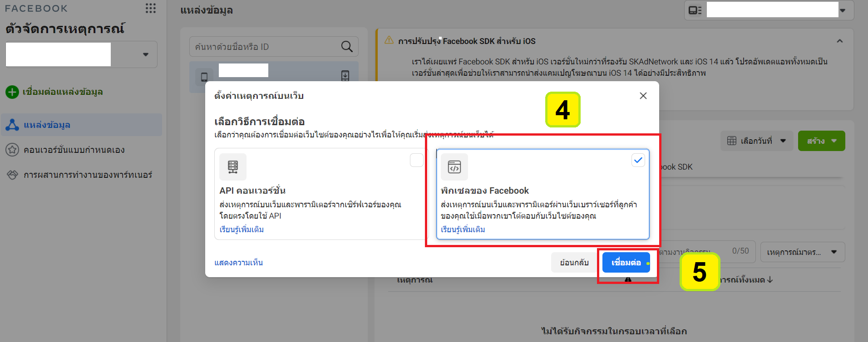
Task: Click the blue เชื่อมต่อ button
Action: tap(626, 263)
